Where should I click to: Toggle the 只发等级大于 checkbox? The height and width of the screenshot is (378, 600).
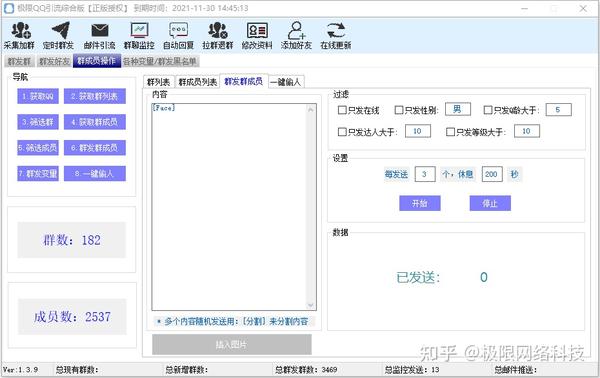pos(450,132)
